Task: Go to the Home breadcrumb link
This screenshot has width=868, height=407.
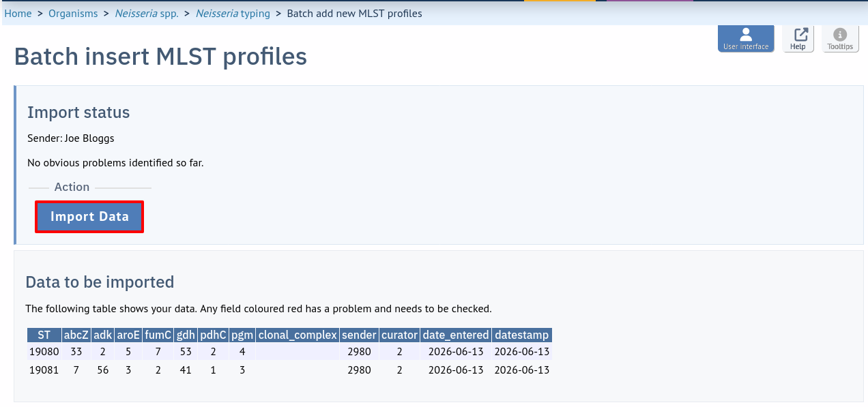Action: (x=18, y=14)
